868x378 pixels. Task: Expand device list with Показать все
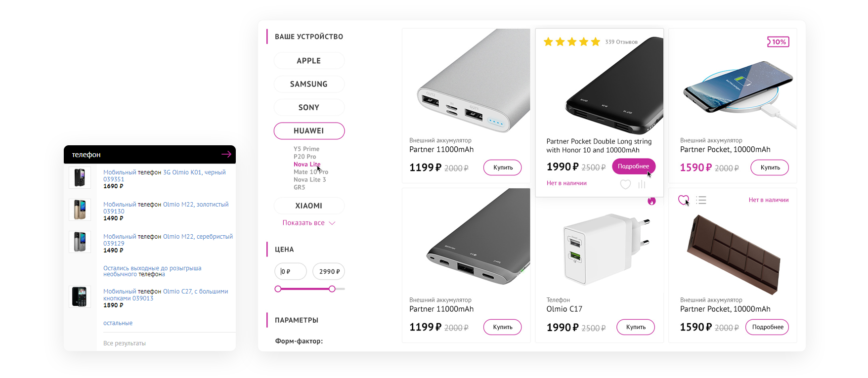pyautogui.click(x=309, y=223)
